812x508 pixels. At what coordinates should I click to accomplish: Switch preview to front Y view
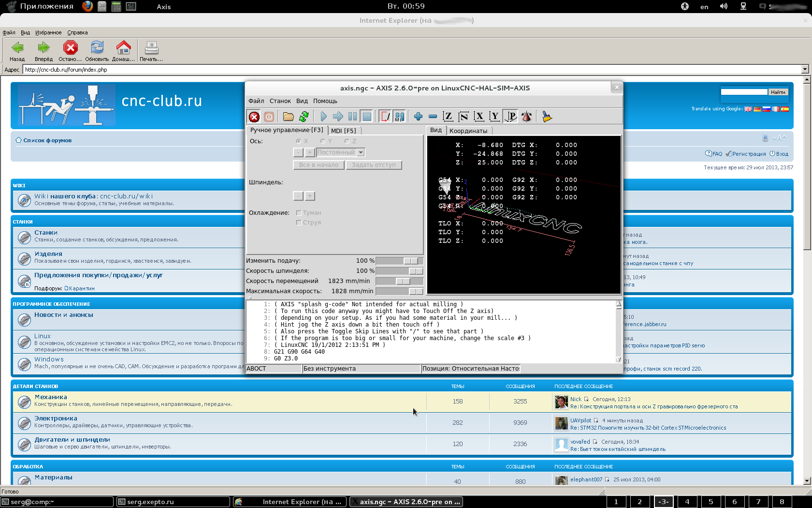pyautogui.click(x=494, y=117)
